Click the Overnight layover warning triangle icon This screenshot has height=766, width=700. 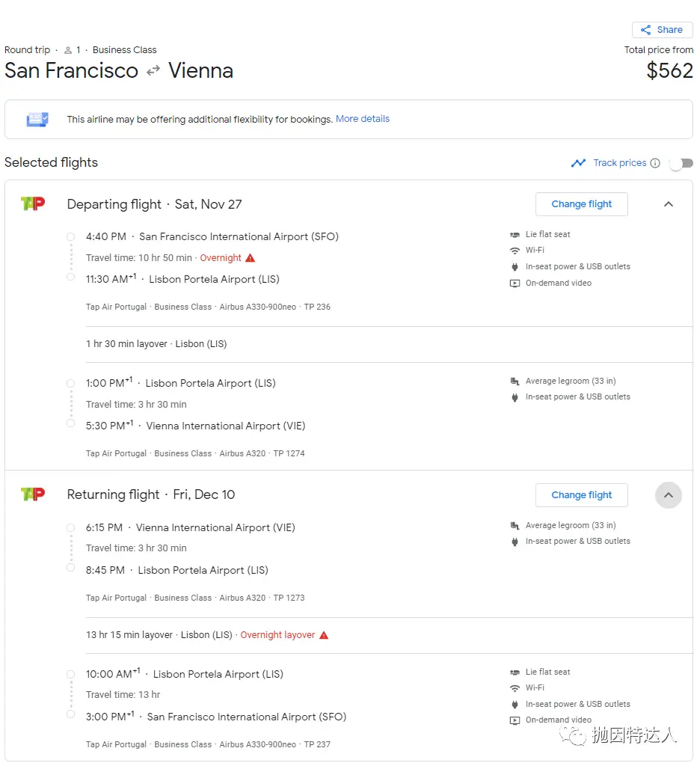pyautogui.click(x=324, y=635)
